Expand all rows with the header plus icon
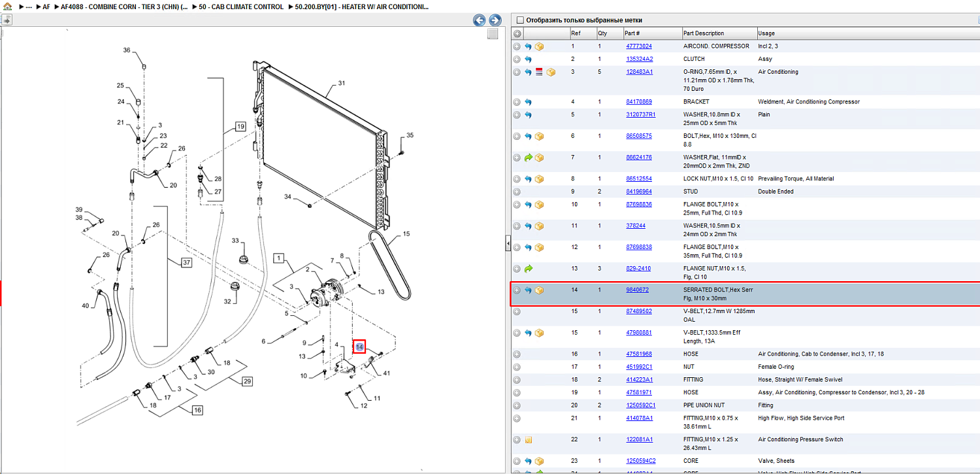The width and height of the screenshot is (980, 474). 517,34
